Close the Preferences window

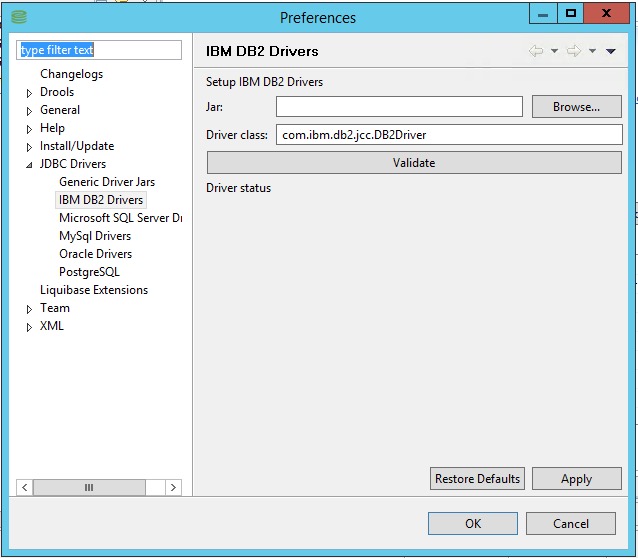(606, 14)
